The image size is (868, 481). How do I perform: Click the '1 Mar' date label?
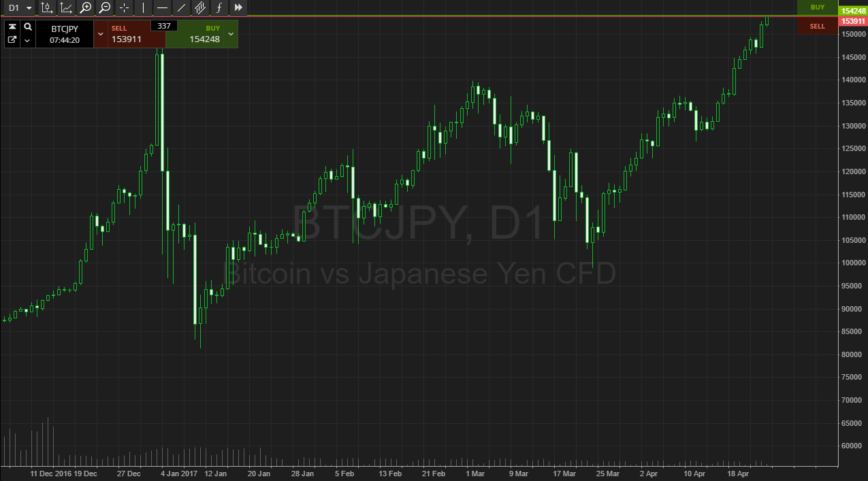point(475,474)
